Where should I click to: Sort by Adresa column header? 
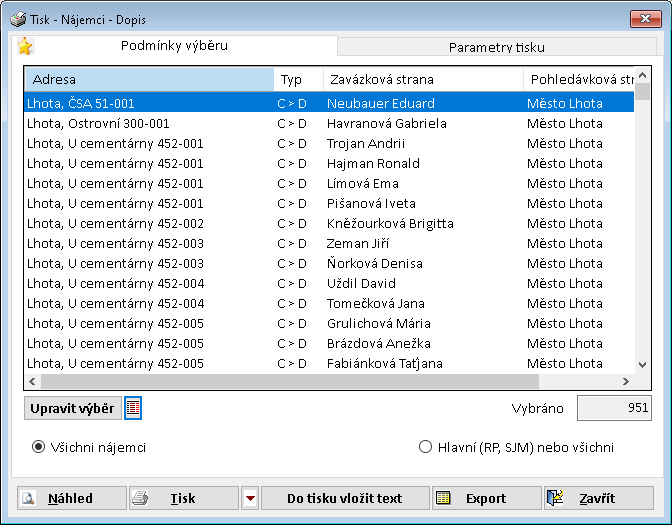[x=148, y=79]
